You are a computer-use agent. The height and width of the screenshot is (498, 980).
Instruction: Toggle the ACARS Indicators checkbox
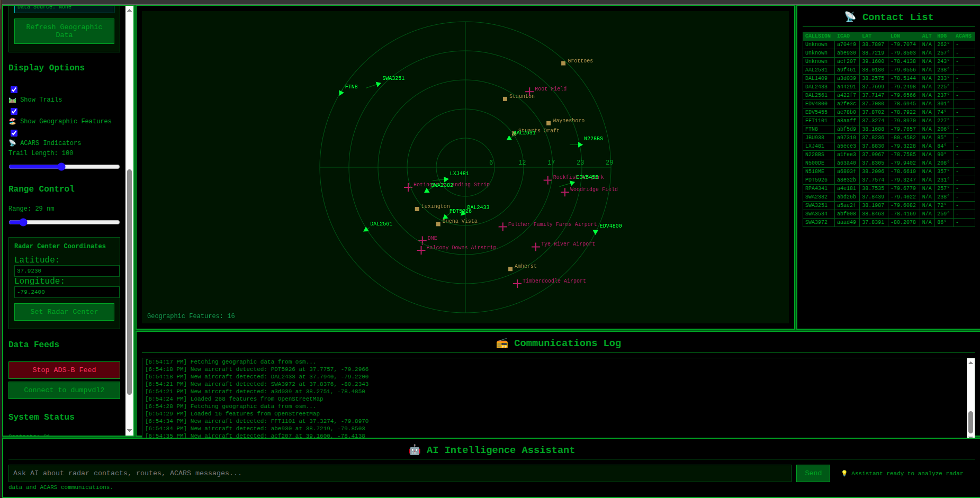tap(14, 133)
